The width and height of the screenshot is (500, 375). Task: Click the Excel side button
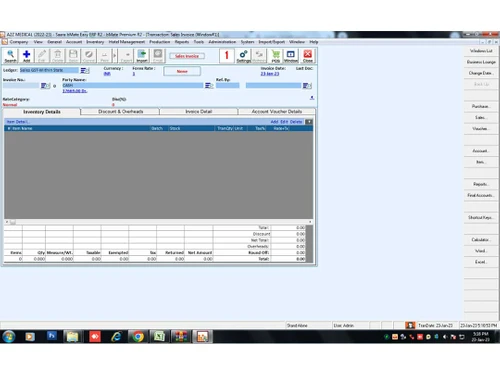pos(481,262)
